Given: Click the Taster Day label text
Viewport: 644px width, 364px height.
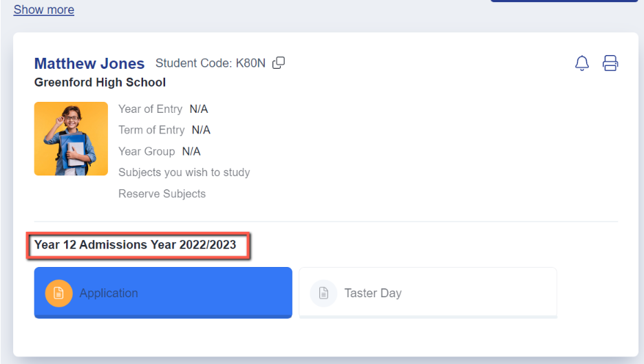Looking at the screenshot, I should 373,293.
